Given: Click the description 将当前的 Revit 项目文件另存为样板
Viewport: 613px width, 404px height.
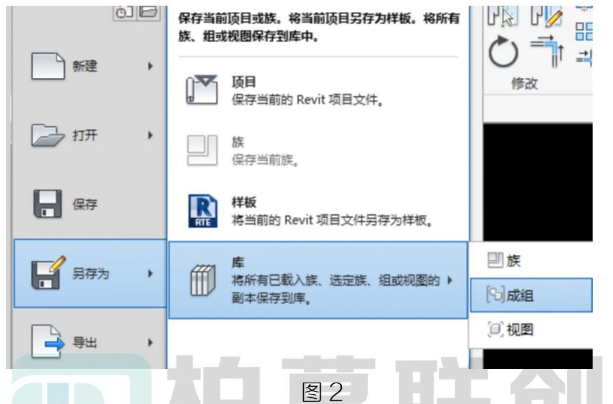Looking at the screenshot, I should tap(332, 221).
